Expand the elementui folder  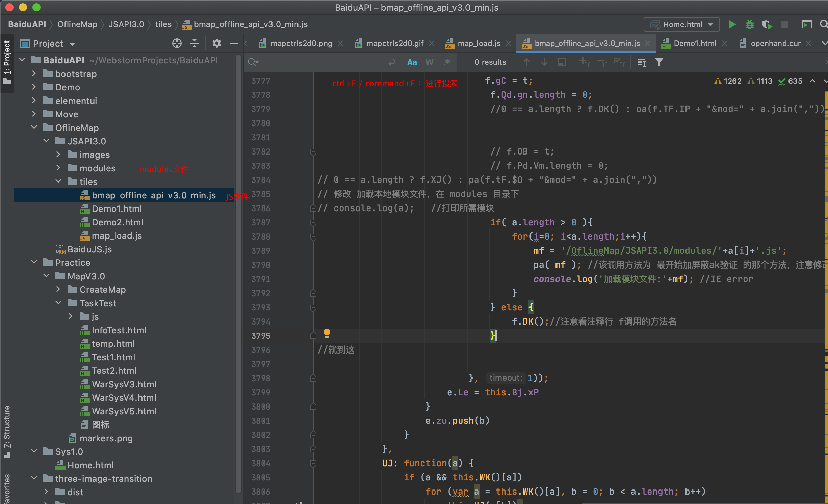(34, 101)
